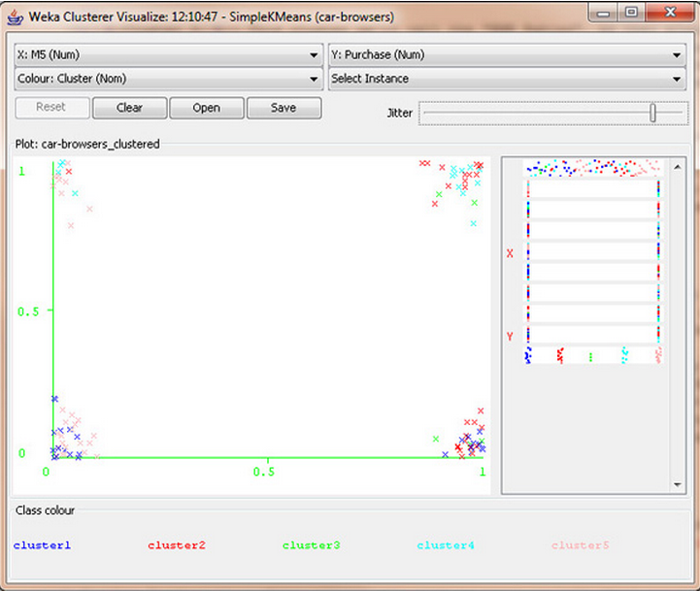
Task: Expand the Colour: Cluster (Nom) dropdown
Action: tap(168, 79)
